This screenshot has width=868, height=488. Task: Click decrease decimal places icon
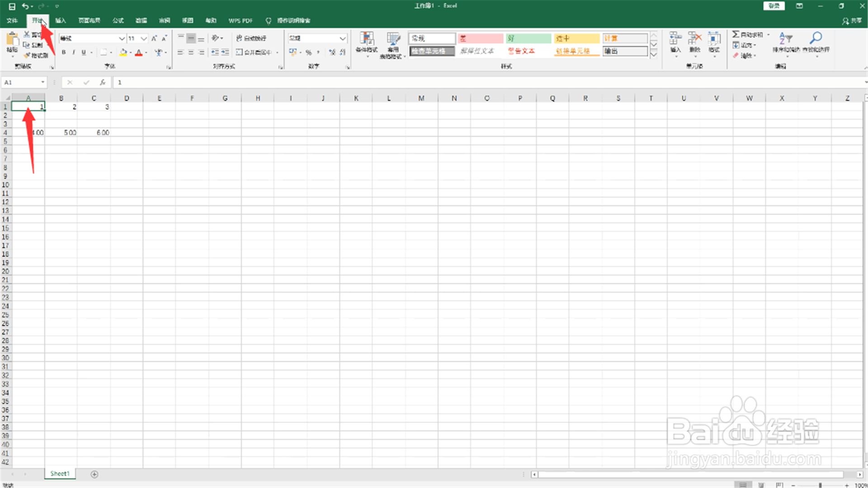(x=343, y=52)
